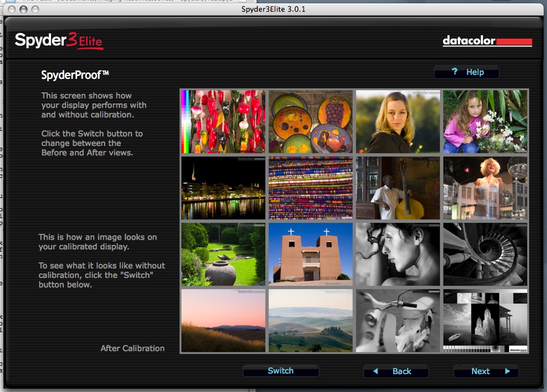Select the spiral staircase thumbnail
The height and width of the screenshot is (392, 547).
485,254
